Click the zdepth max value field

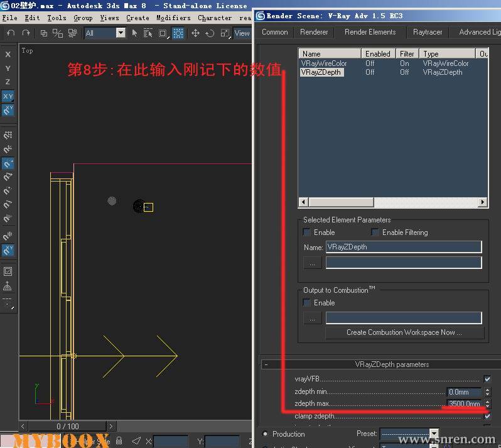(464, 403)
